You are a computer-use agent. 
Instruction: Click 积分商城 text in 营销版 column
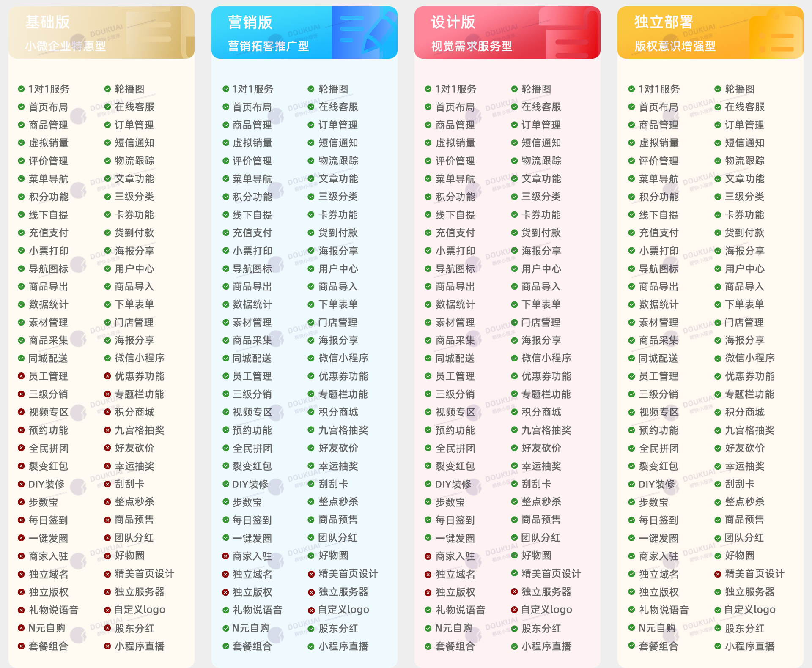pos(338,412)
